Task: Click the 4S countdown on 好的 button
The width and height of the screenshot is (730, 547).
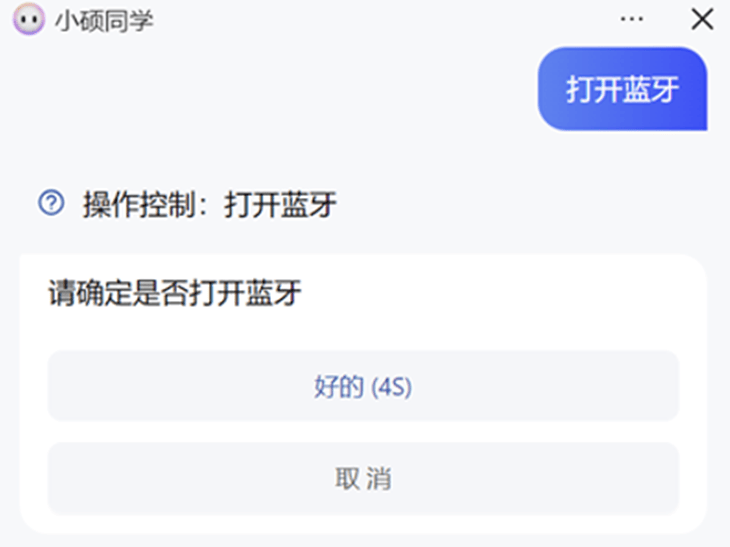Action: click(x=392, y=386)
